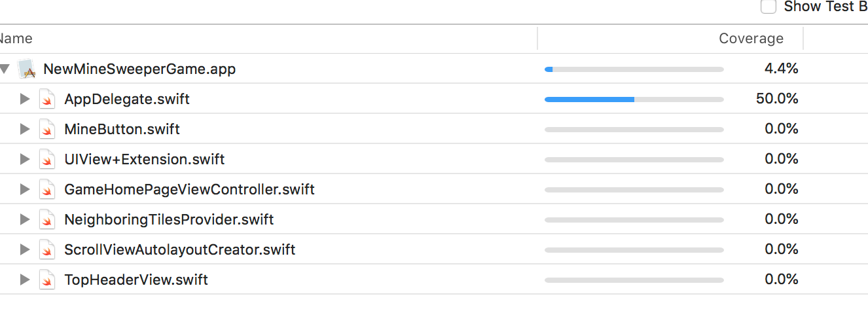Select the GameHomePageViewController.swift file name
This screenshot has height=309, width=868.
(189, 190)
